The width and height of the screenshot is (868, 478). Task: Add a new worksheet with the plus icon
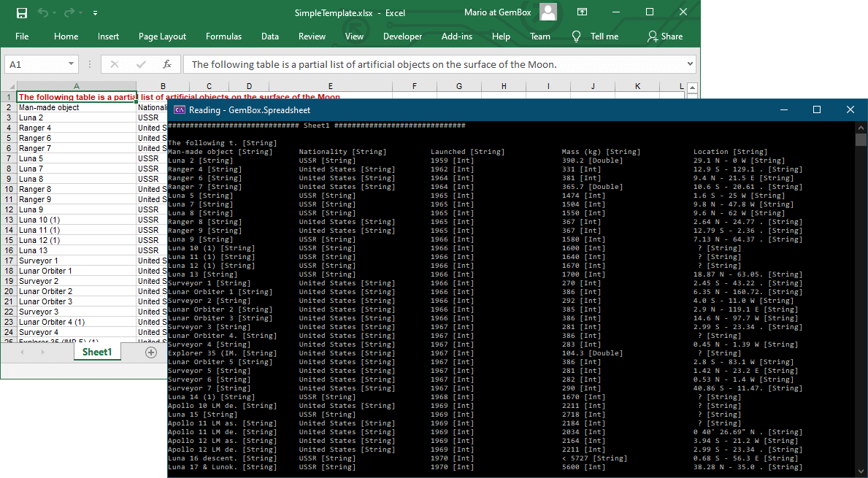click(151, 352)
